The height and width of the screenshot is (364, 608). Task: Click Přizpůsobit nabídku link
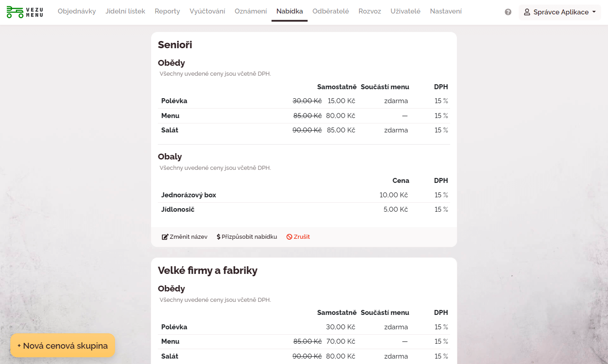point(249,237)
